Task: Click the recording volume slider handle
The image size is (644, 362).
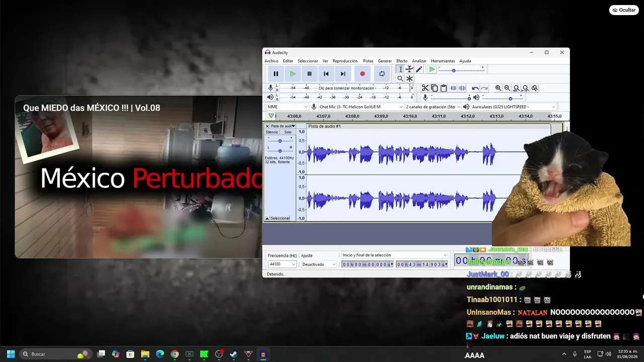Action: pyautogui.click(x=469, y=98)
